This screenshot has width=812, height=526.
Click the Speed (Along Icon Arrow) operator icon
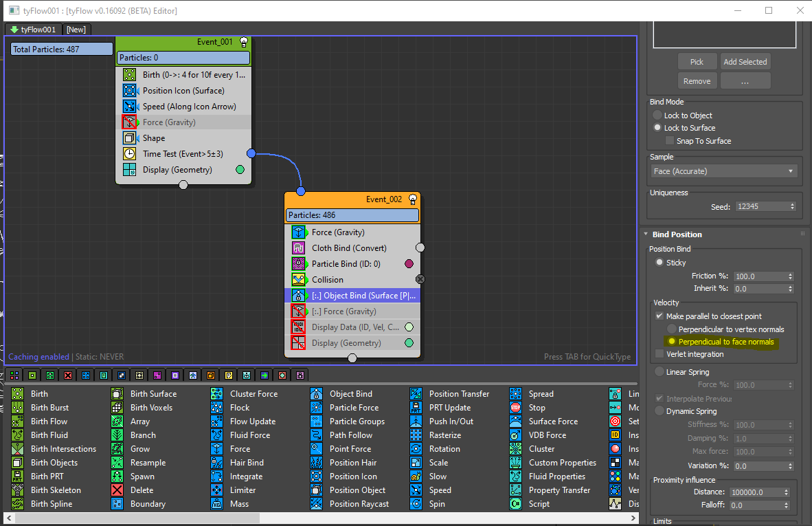tap(129, 107)
